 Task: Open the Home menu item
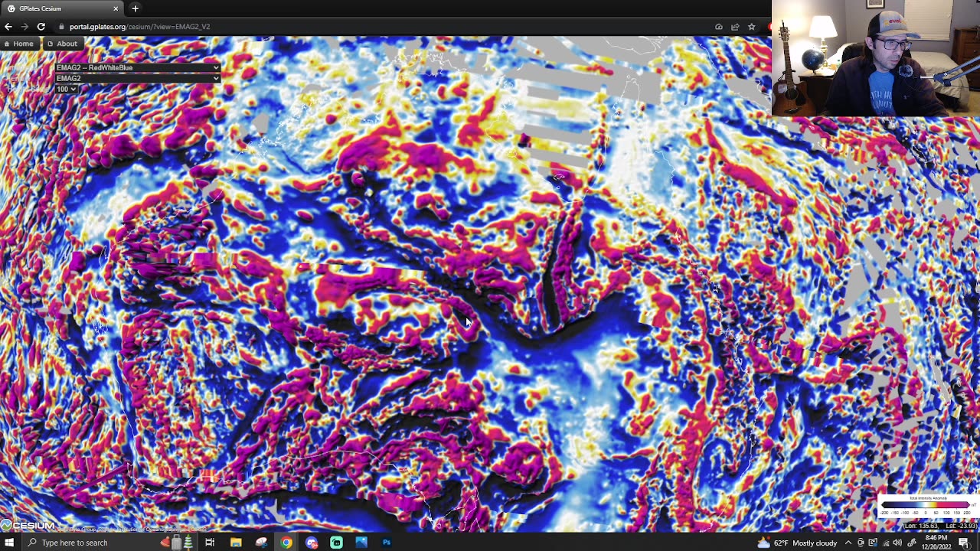click(18, 44)
